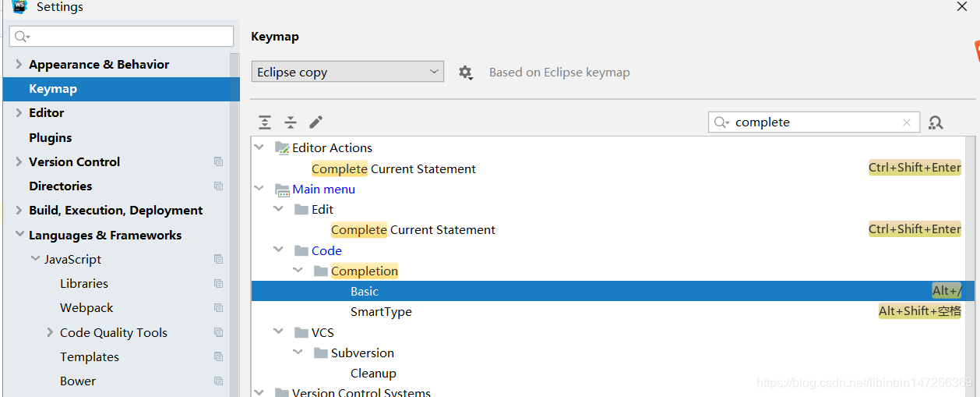The height and width of the screenshot is (397, 980).
Task: Expand Code Quality Tools arrow
Action: (51, 332)
